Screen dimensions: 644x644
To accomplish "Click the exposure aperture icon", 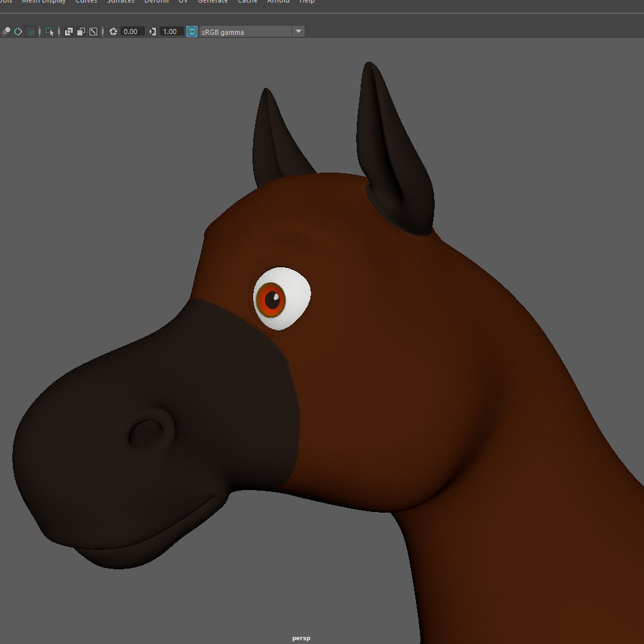I will point(113,32).
